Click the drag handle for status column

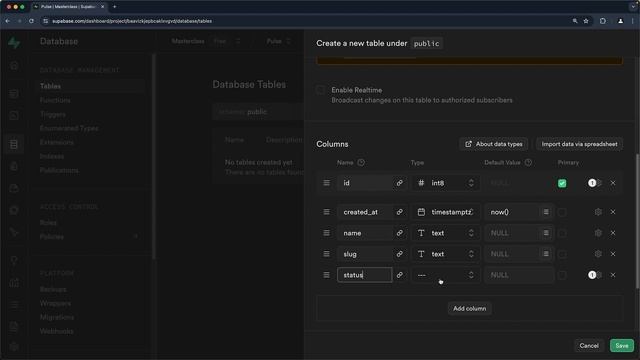327,275
